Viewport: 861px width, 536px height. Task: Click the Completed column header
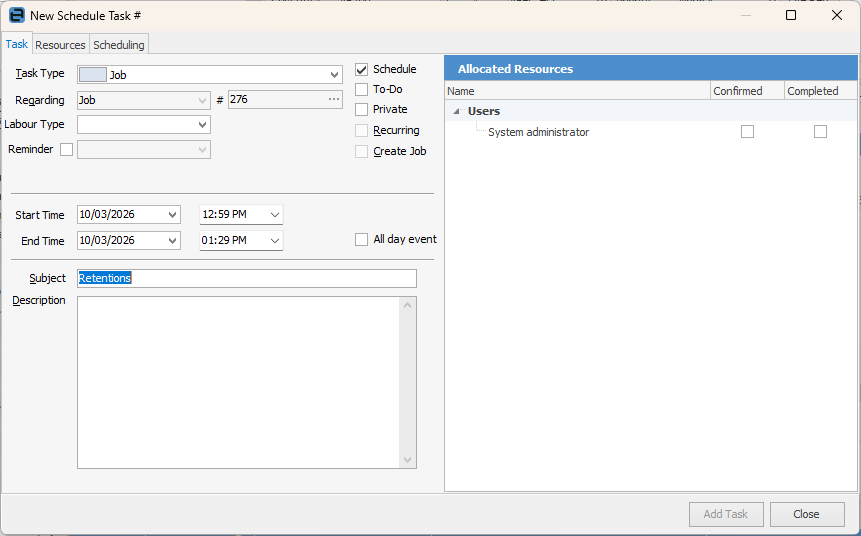click(x=820, y=91)
